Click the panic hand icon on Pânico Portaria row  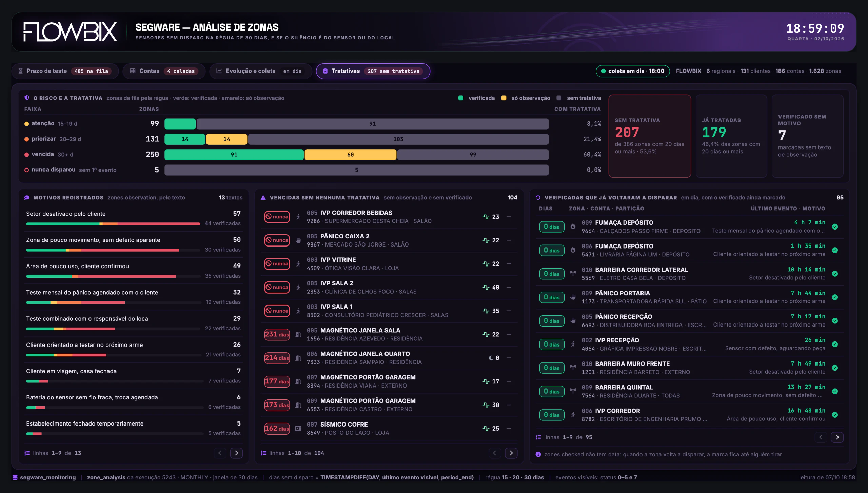(573, 297)
